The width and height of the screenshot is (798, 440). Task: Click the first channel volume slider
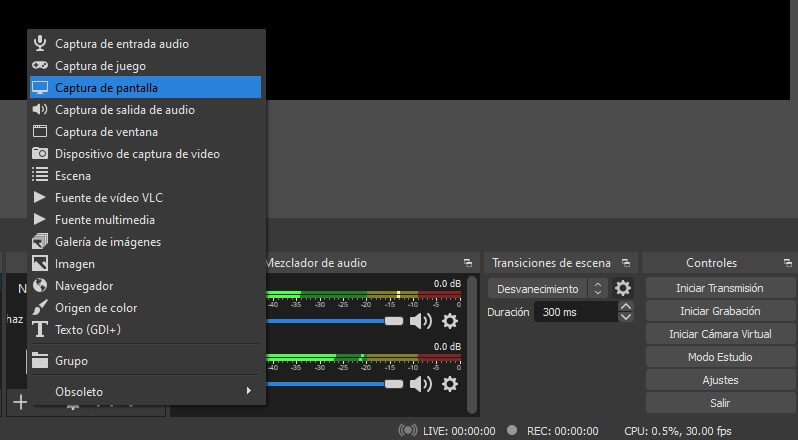332,321
